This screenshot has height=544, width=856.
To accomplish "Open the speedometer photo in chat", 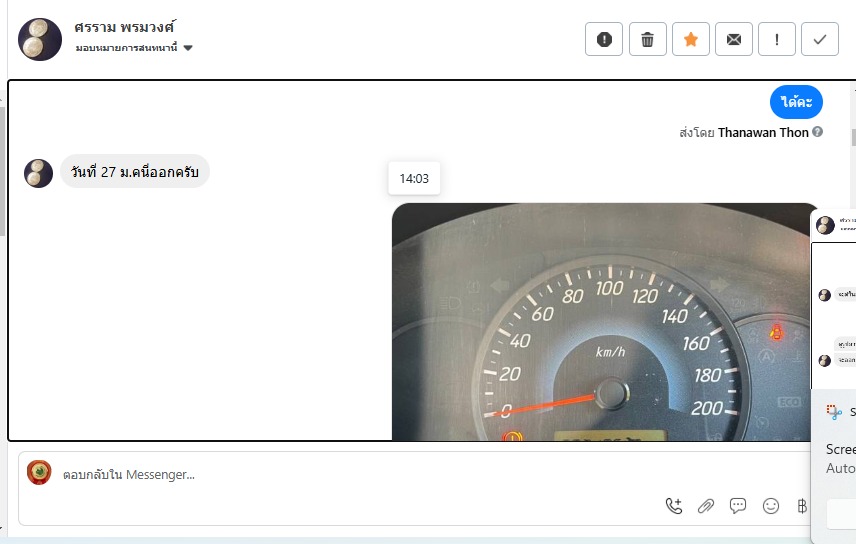I will pos(604,322).
